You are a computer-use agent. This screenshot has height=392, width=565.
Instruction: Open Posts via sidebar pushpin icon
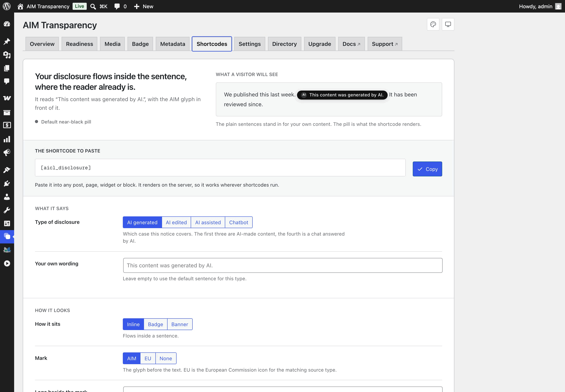[x=7, y=41]
